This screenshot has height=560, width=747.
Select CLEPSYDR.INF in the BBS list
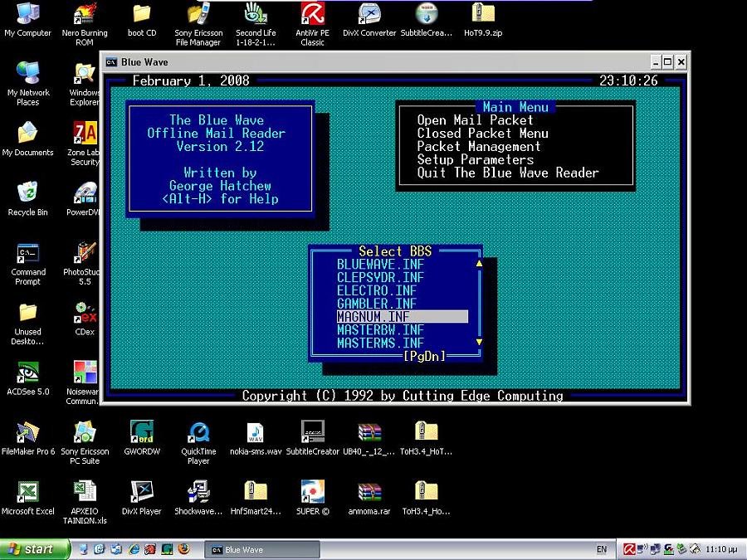380,277
